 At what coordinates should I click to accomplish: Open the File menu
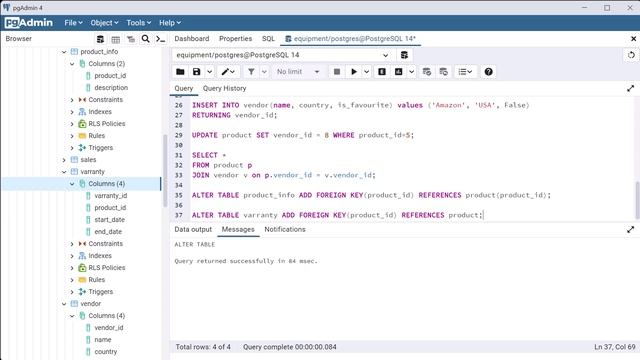pos(73,23)
